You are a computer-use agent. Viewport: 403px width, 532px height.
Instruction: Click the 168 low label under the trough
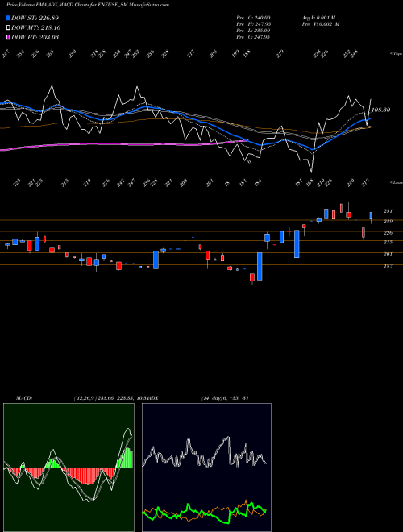311,182
